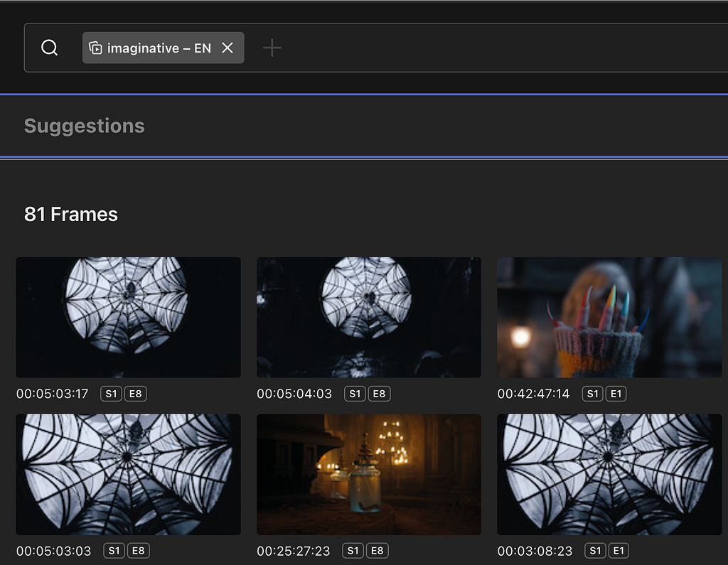Click timecode text 00:05:03:17
This screenshot has width=728, height=565.
coord(52,394)
